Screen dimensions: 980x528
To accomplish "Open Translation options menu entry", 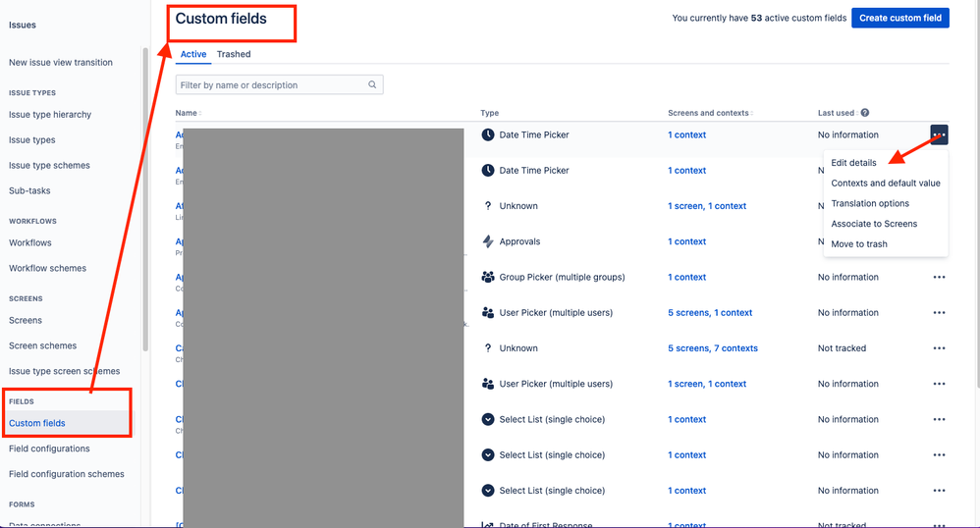I will pyautogui.click(x=870, y=204).
